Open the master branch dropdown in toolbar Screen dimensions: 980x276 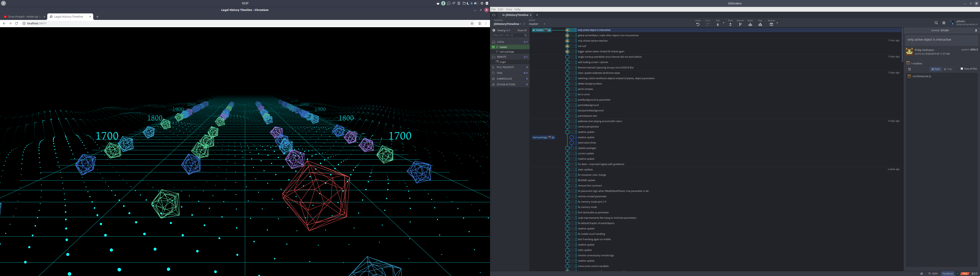click(x=537, y=24)
